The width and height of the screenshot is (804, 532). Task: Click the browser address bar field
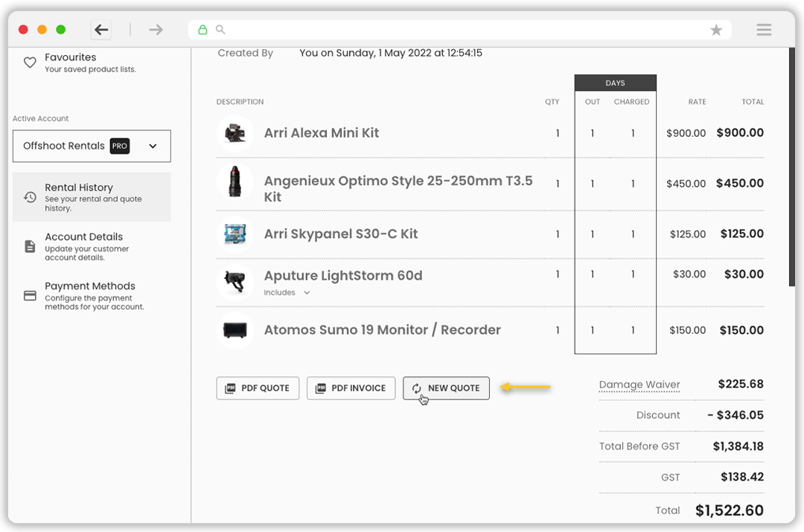459,30
